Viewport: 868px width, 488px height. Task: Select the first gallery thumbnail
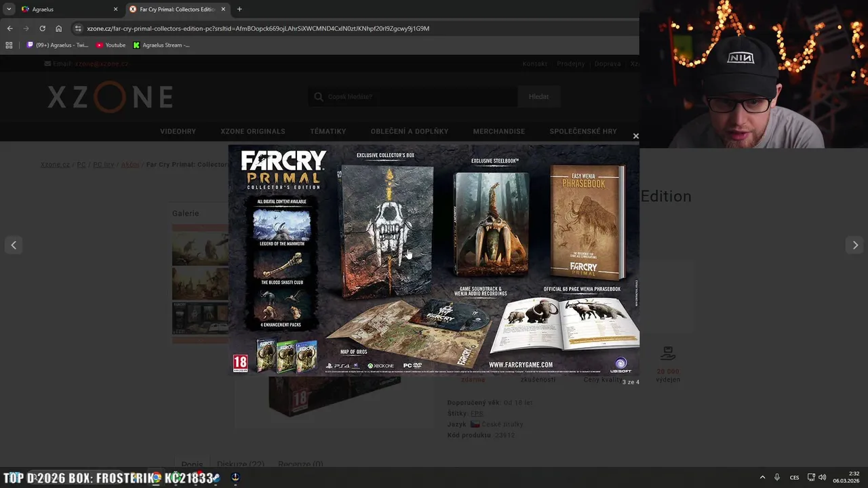point(200,247)
